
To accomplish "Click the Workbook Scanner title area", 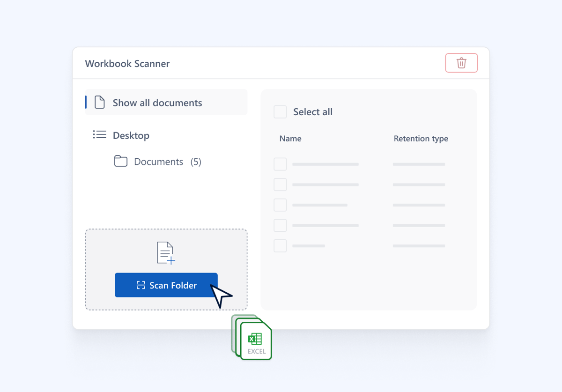I will (127, 64).
